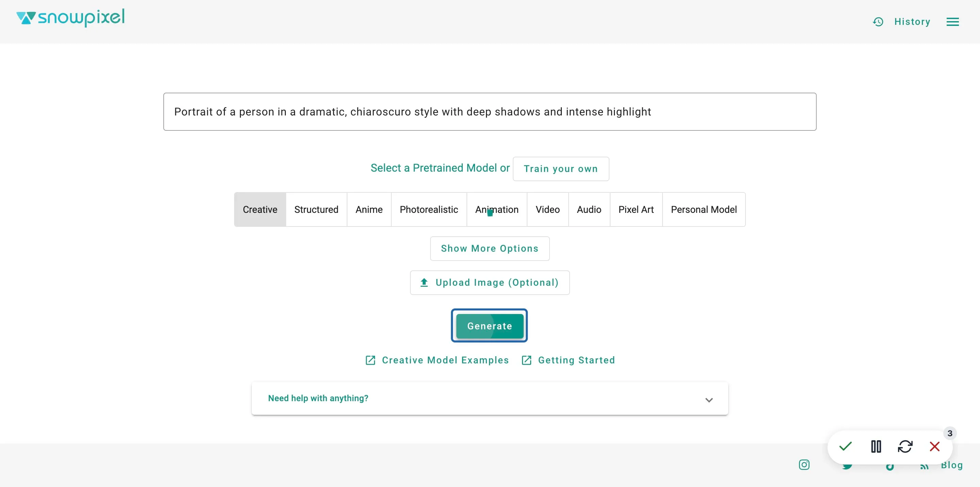Click the Train your own button
The image size is (980, 487).
pos(560,169)
